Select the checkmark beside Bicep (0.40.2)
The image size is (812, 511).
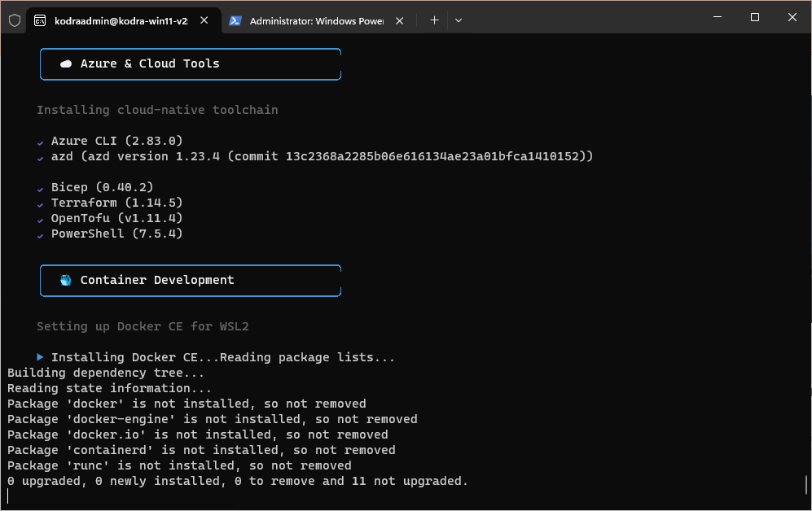[40, 187]
